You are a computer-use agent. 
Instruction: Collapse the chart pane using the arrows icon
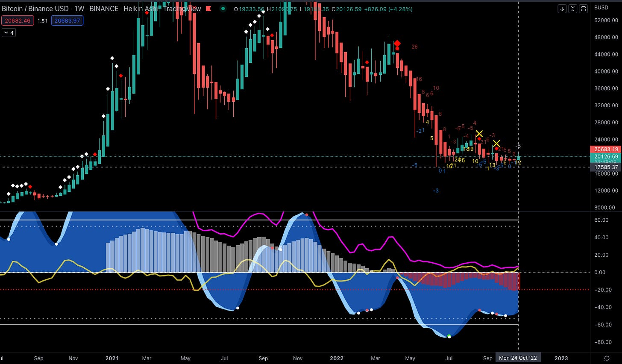click(573, 9)
